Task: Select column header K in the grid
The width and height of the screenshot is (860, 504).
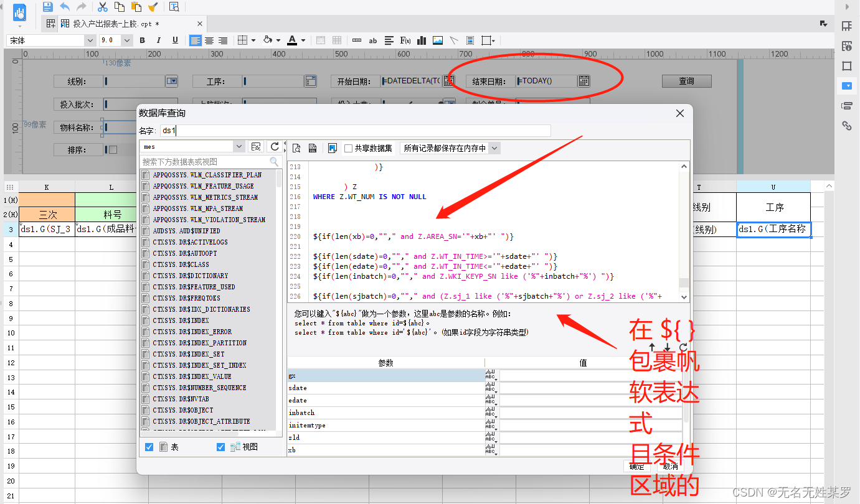Action: pyautogui.click(x=47, y=187)
